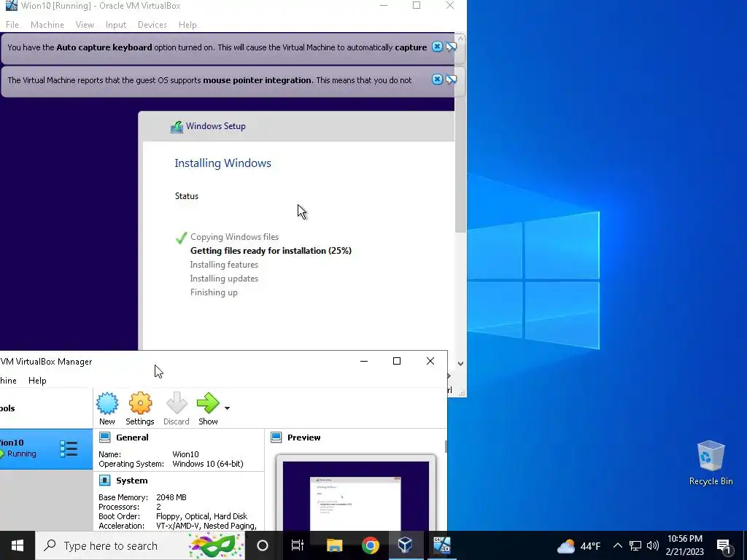
Task: Click the green Show arrow icon
Action: coord(208,404)
